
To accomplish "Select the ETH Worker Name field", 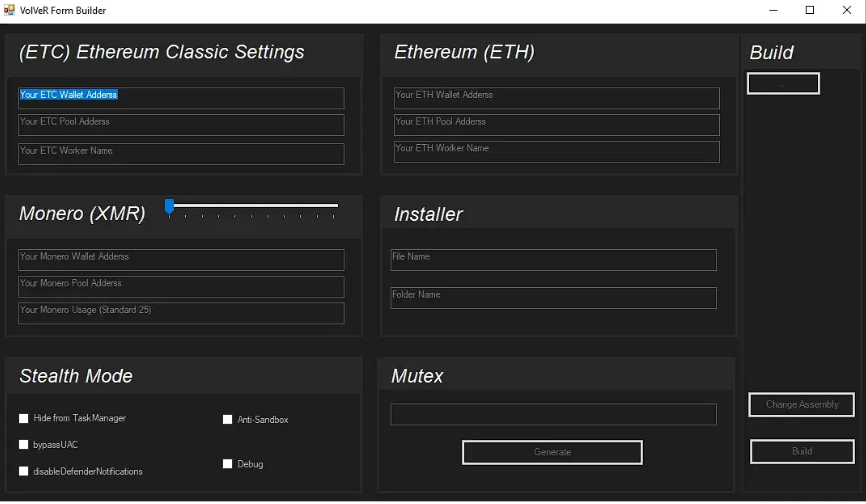I will pyautogui.click(x=557, y=152).
